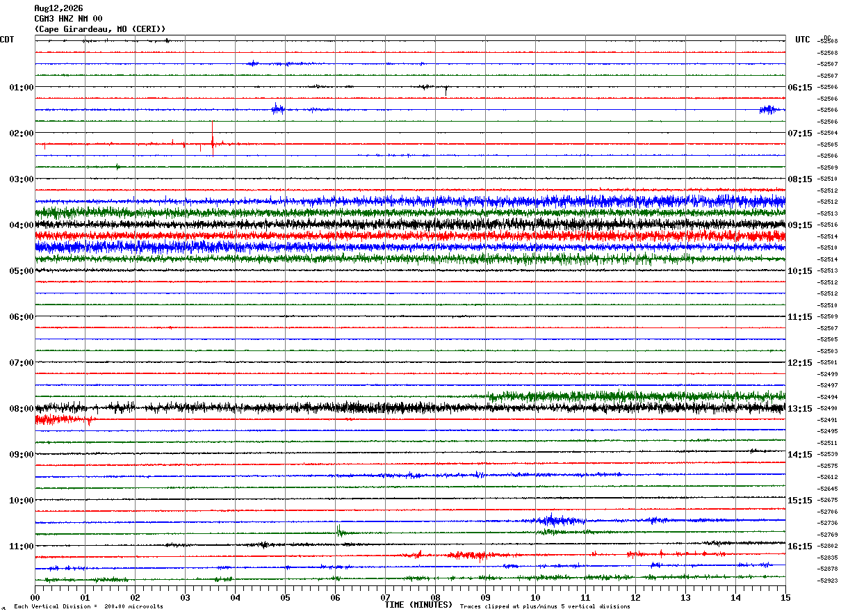Click the 14:15 UTC time label

pos(800,454)
